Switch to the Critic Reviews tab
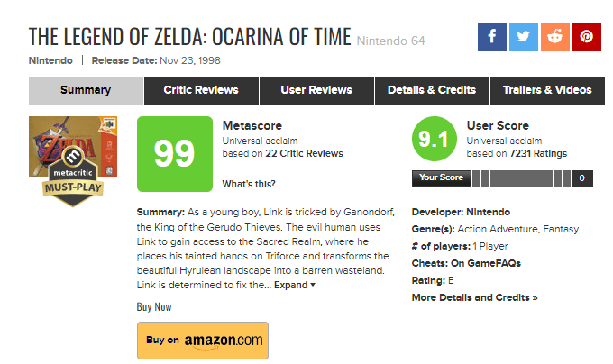Screen dimensions: 613x364 [201, 90]
